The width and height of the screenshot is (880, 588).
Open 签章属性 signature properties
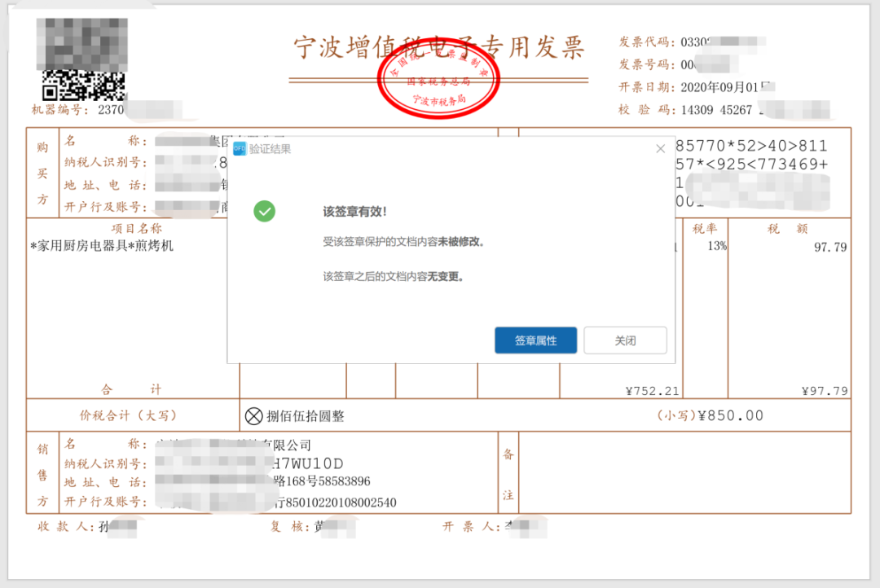click(x=535, y=340)
